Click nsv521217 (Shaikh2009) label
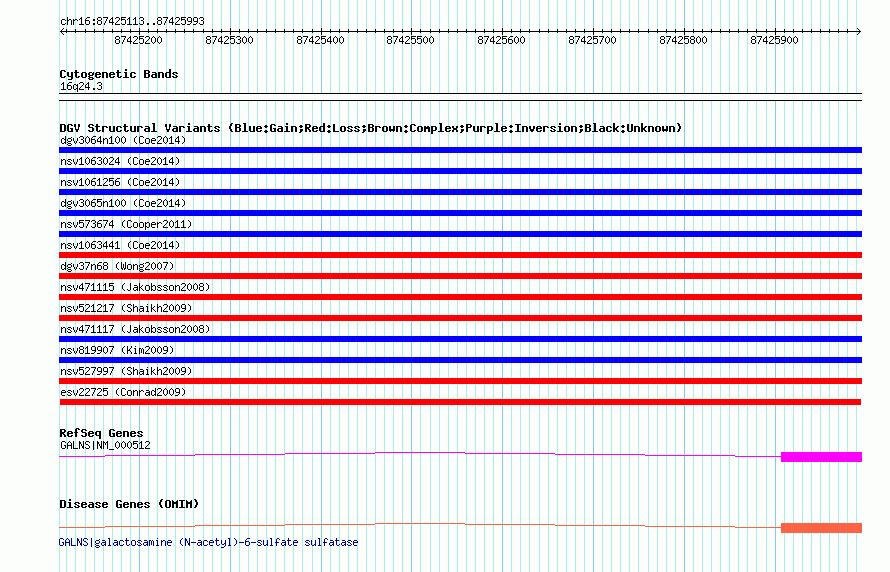This screenshot has height=572, width=890. pos(126,308)
